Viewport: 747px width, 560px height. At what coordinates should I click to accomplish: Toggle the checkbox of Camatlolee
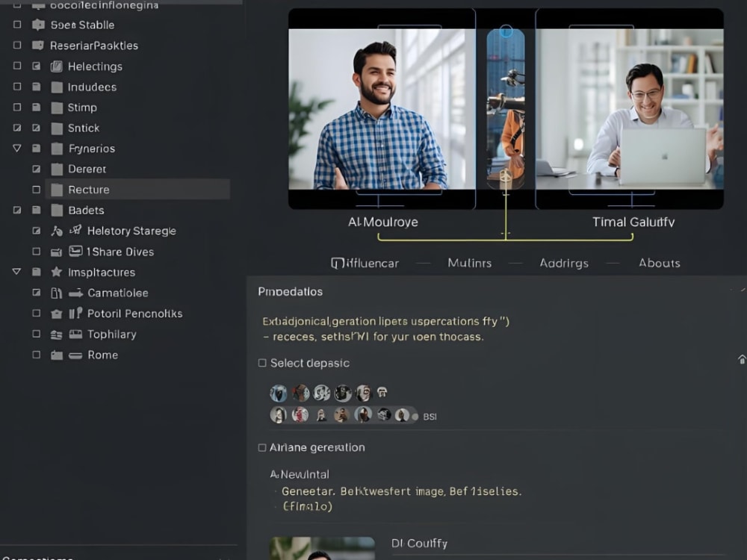click(36, 293)
